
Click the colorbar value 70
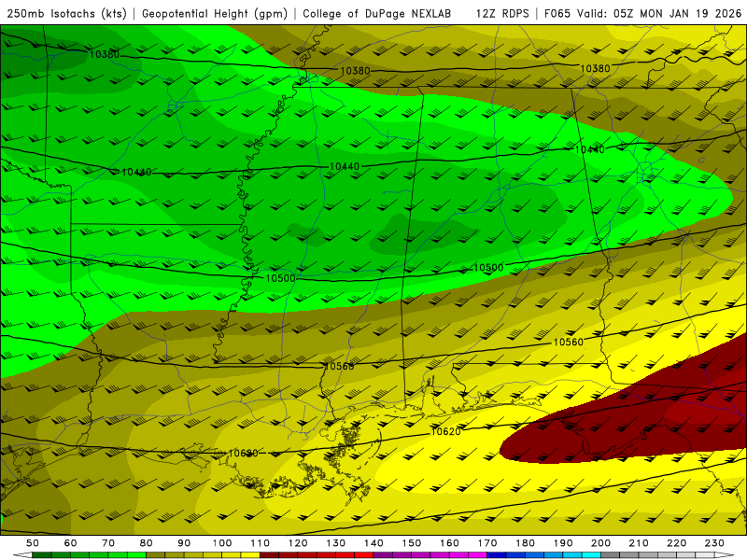tap(108, 543)
